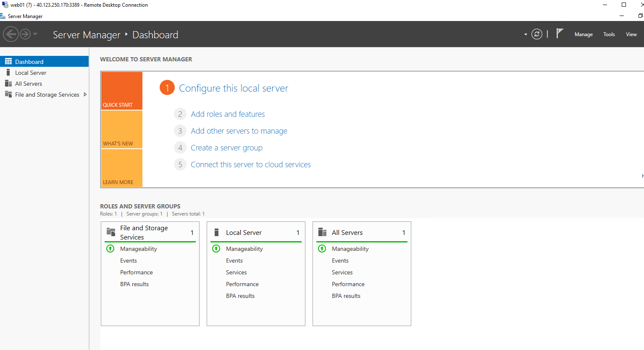
Task: Click the Local Server sidebar icon
Action: (8, 72)
